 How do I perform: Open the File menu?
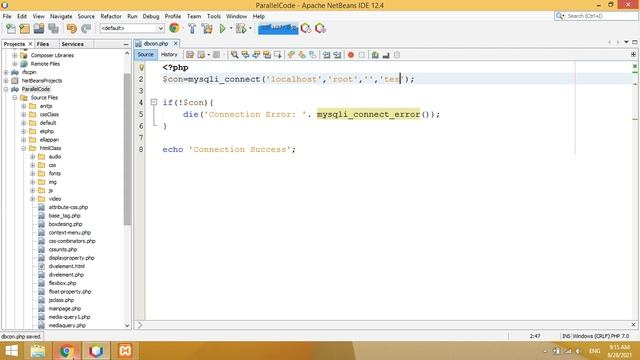7,16
